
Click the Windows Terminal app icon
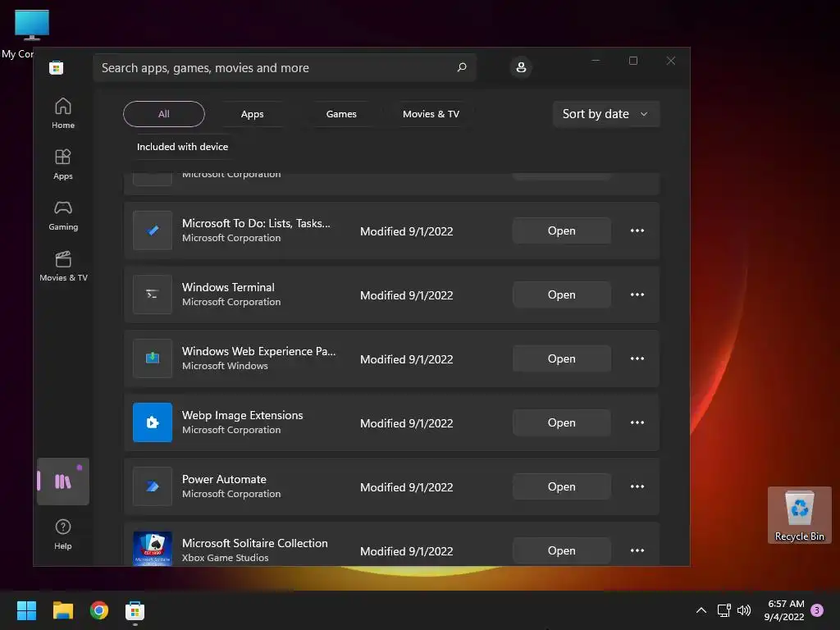[153, 294]
